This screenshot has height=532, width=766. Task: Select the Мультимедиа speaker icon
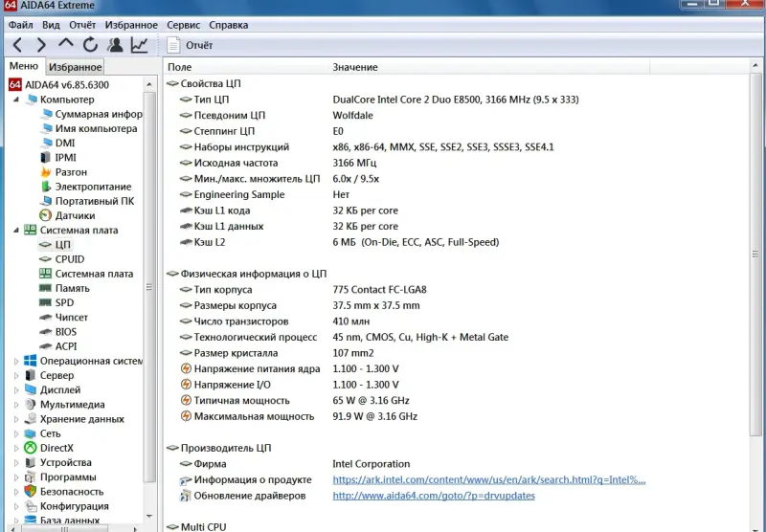coord(31,405)
